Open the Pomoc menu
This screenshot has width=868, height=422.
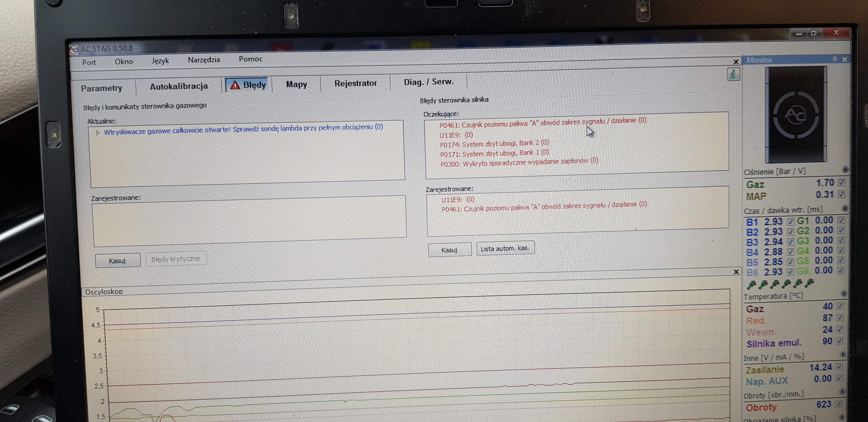tap(251, 59)
